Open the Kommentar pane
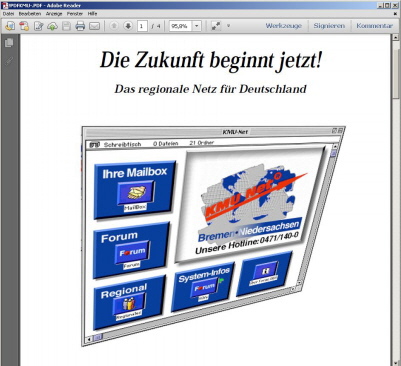Image resolution: width=401 pixels, height=366 pixels. (374, 26)
